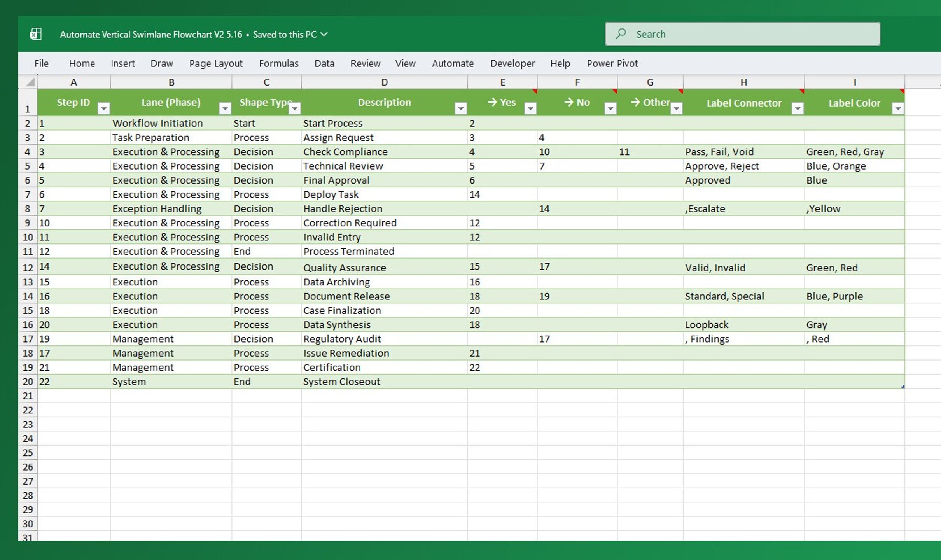Click the 'Quality Assurance' cell

click(x=385, y=267)
